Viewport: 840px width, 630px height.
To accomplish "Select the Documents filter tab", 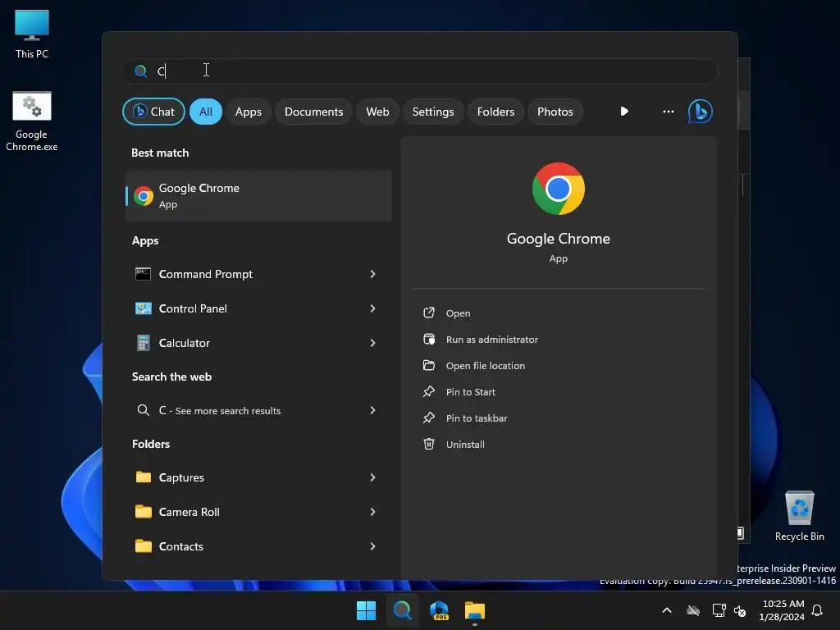I will pyautogui.click(x=314, y=112).
